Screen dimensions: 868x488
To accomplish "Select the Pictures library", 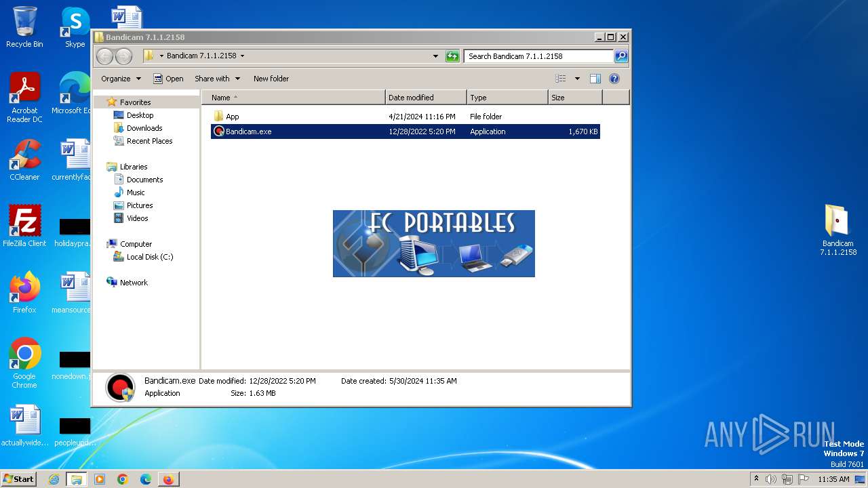I will point(140,205).
